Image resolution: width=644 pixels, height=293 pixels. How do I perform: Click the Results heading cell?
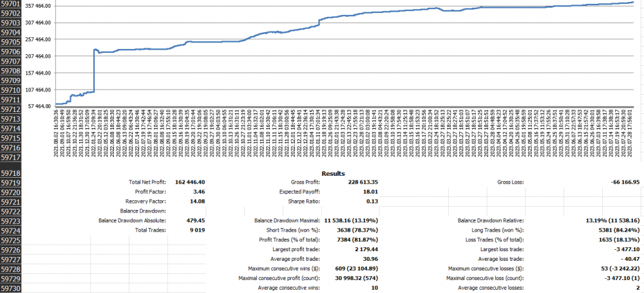(x=333, y=174)
